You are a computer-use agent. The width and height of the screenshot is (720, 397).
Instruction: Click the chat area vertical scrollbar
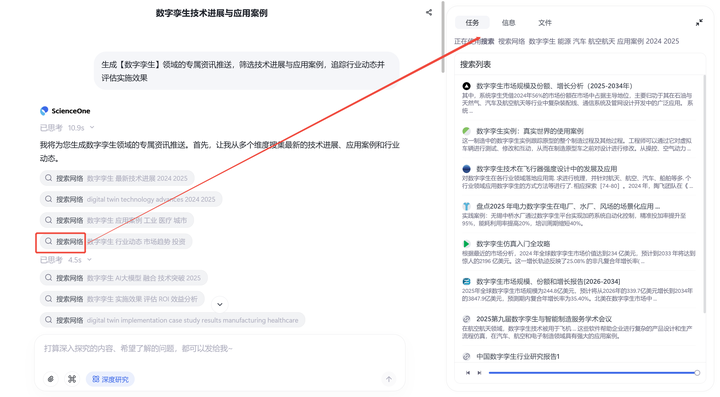pyautogui.click(x=443, y=37)
